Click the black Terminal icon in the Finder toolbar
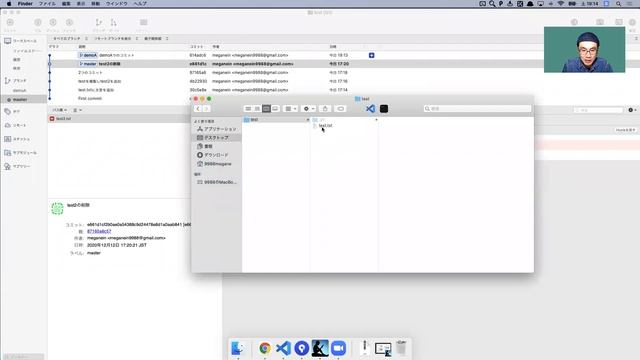 (384, 109)
